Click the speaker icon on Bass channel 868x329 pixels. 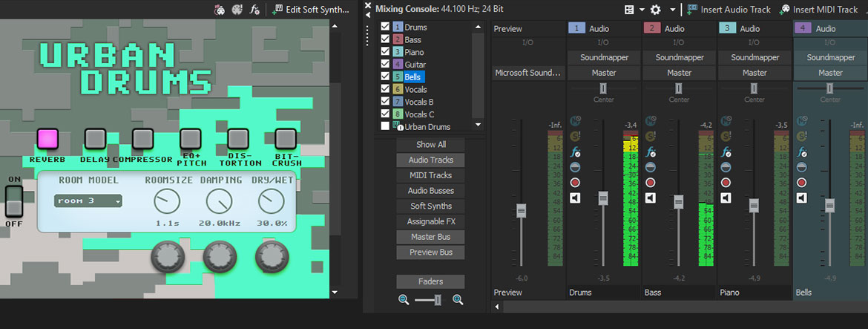pos(651,198)
